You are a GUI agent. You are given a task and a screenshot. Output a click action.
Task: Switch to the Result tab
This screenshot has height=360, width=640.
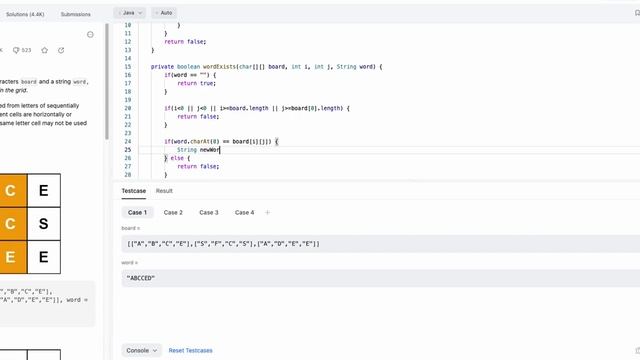pyautogui.click(x=164, y=191)
